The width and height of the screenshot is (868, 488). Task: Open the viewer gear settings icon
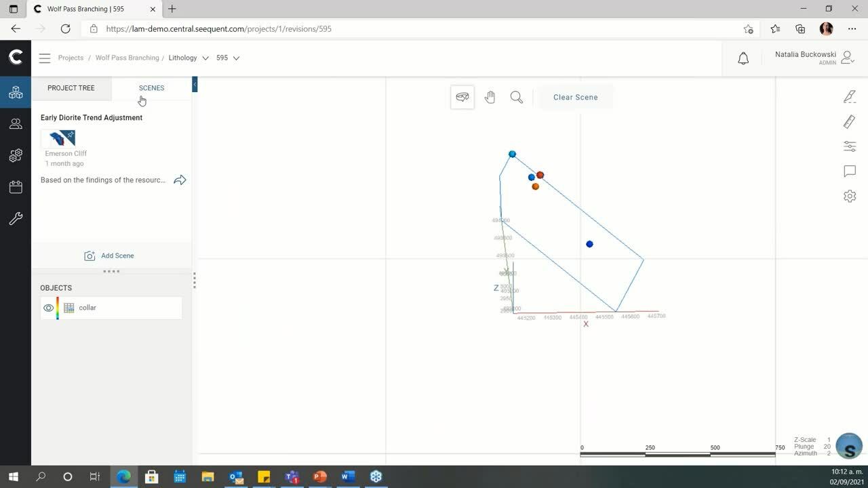click(850, 196)
